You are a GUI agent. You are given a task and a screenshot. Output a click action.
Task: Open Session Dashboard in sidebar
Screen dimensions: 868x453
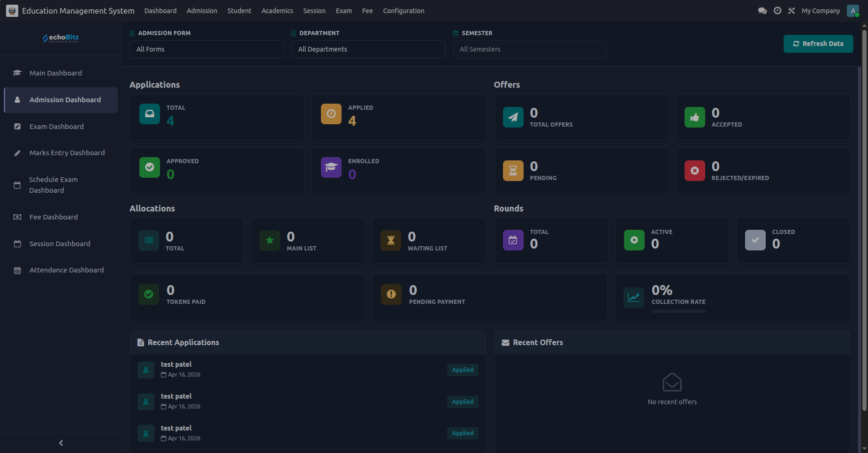pyautogui.click(x=61, y=244)
